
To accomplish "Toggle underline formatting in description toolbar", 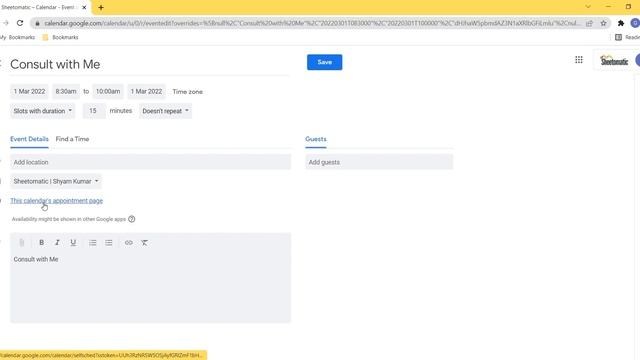I will pos(73,242).
